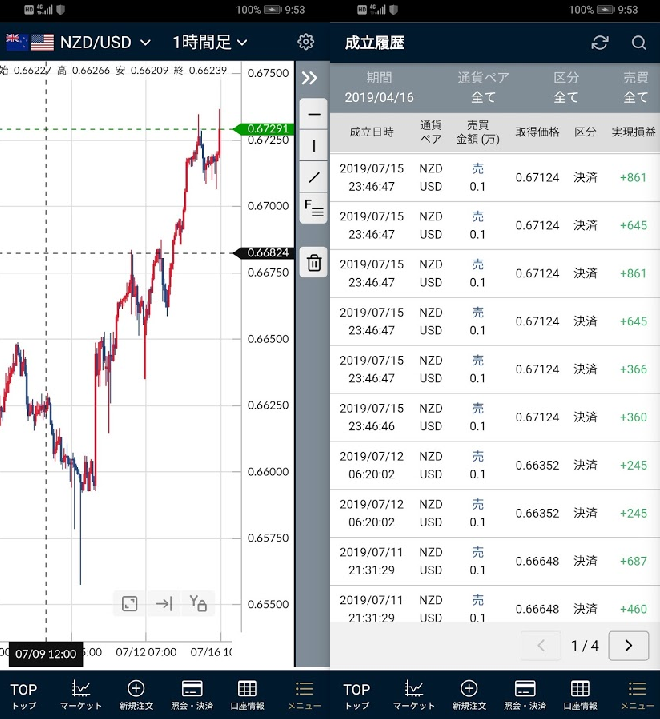
Task: Tap US flag icon
Action: coord(42,42)
